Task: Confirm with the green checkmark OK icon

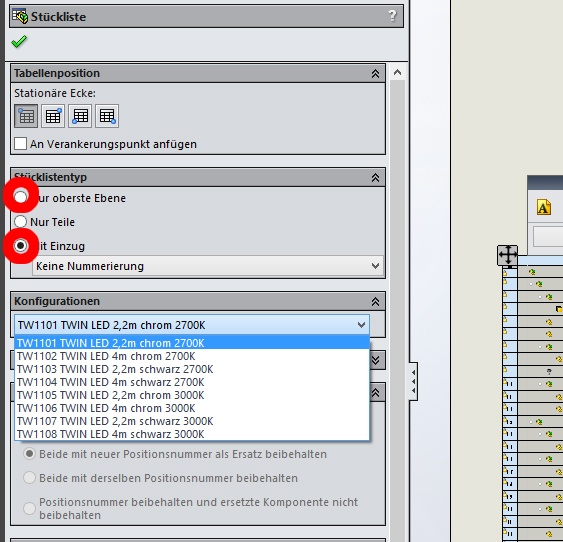Action: point(19,42)
